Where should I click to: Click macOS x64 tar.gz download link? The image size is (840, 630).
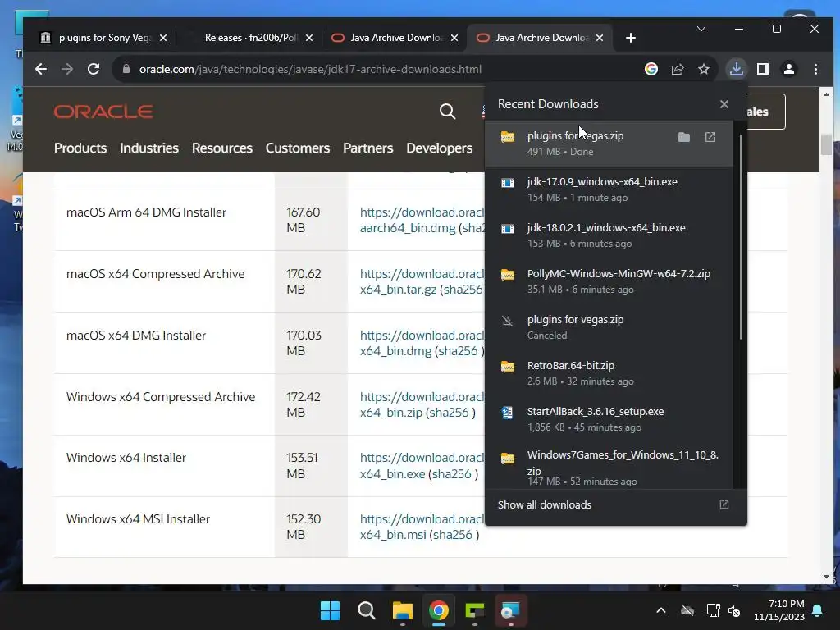[x=422, y=282]
